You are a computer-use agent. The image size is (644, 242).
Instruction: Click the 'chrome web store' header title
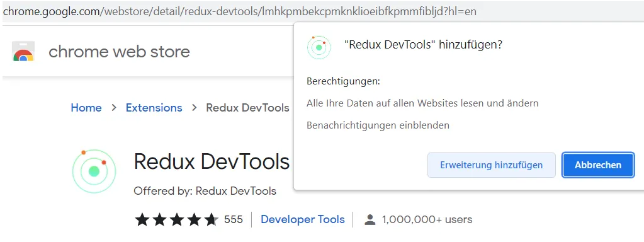119,52
